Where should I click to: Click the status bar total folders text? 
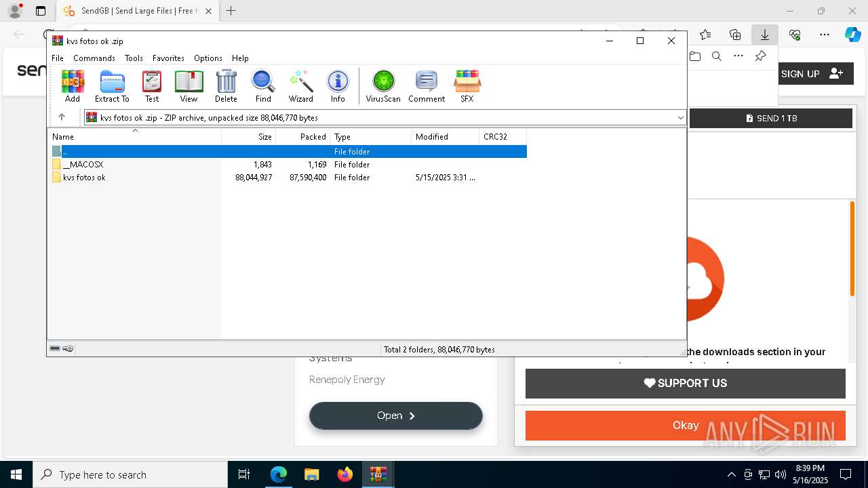[439, 350]
